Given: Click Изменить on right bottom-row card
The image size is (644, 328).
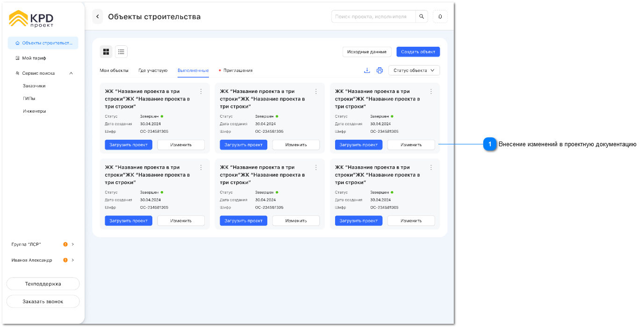Looking at the screenshot, I should [411, 221].
